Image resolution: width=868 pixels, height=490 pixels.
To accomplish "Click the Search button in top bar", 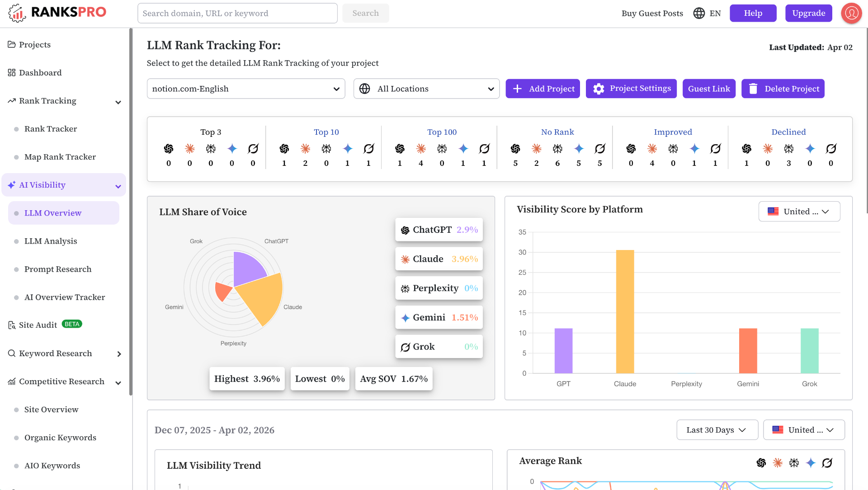I will click(365, 13).
